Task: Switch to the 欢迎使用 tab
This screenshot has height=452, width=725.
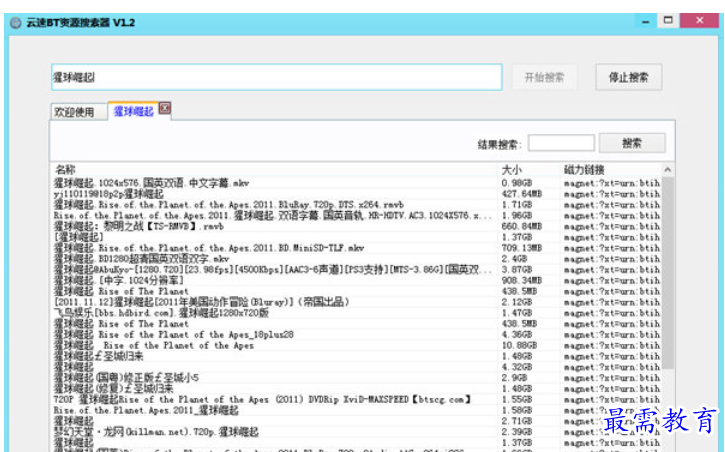Action: tap(78, 112)
